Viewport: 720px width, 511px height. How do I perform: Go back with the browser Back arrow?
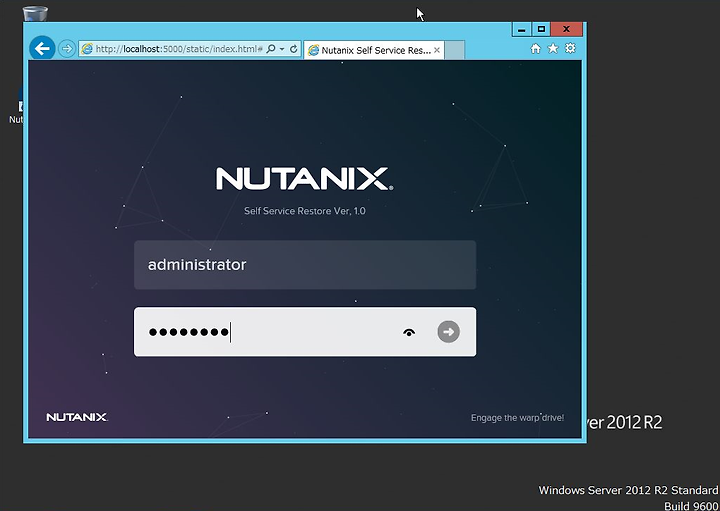click(42, 48)
